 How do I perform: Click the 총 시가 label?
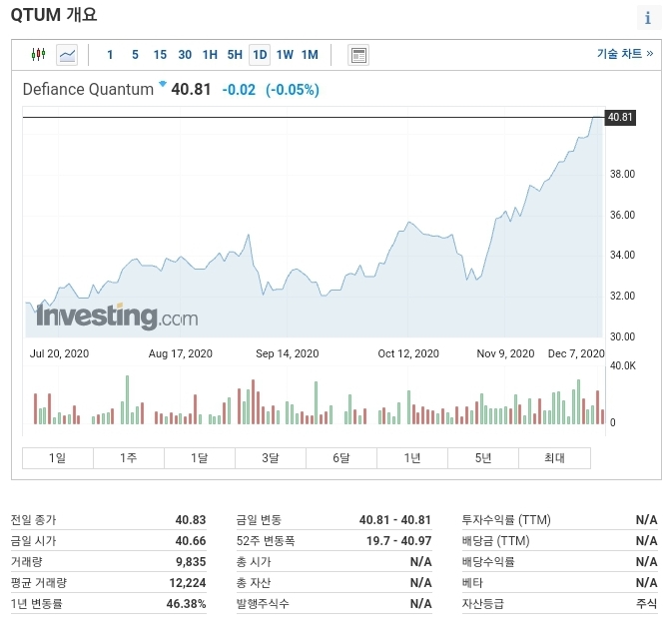tap(254, 562)
